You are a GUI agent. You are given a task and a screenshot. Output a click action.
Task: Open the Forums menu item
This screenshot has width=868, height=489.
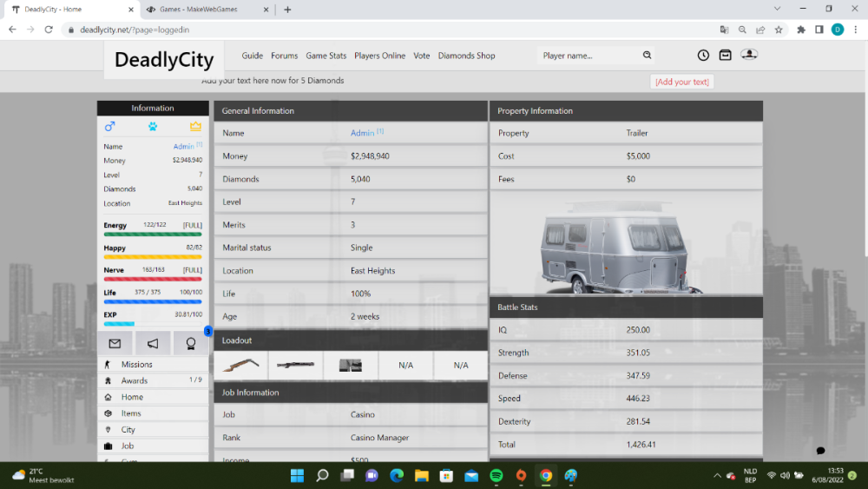284,56
